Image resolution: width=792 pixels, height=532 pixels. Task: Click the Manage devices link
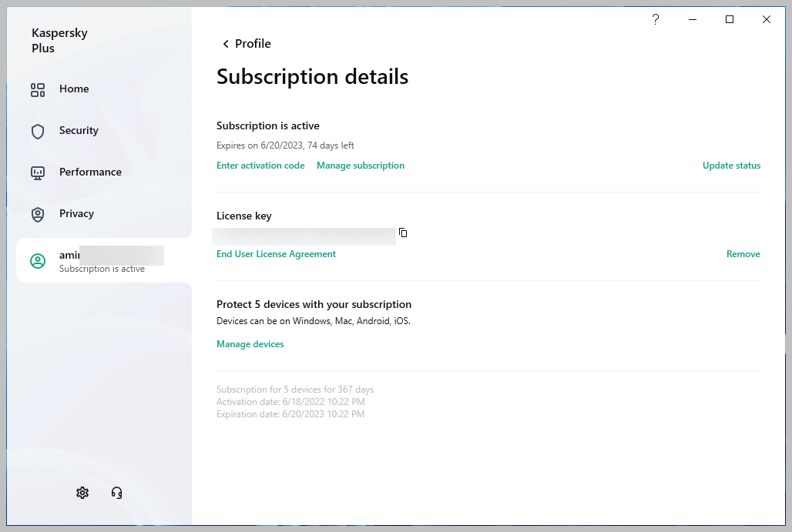click(x=250, y=344)
